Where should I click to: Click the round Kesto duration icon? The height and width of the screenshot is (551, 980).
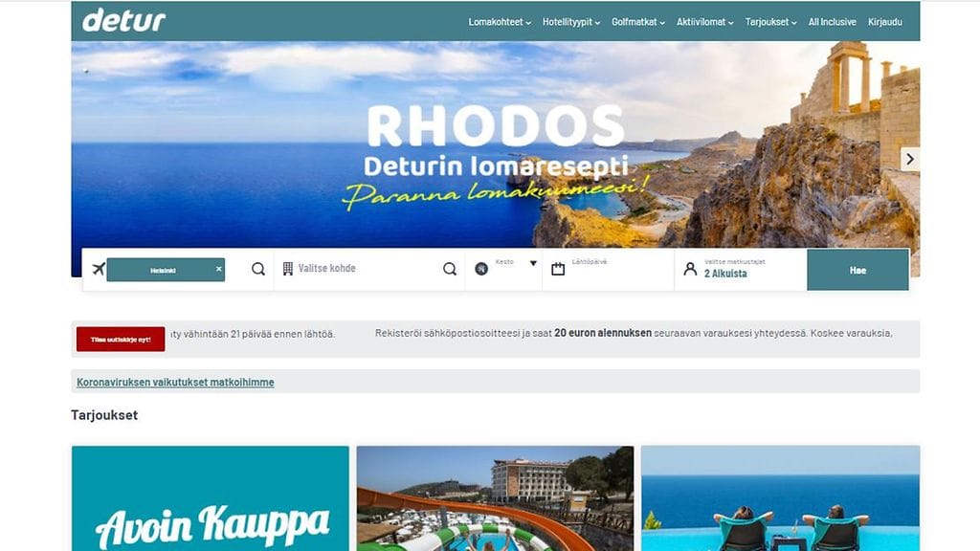[x=481, y=269]
